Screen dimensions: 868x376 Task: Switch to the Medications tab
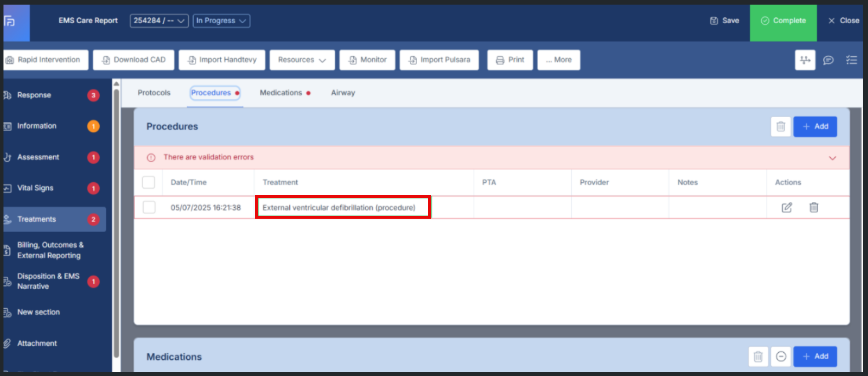[x=281, y=93]
